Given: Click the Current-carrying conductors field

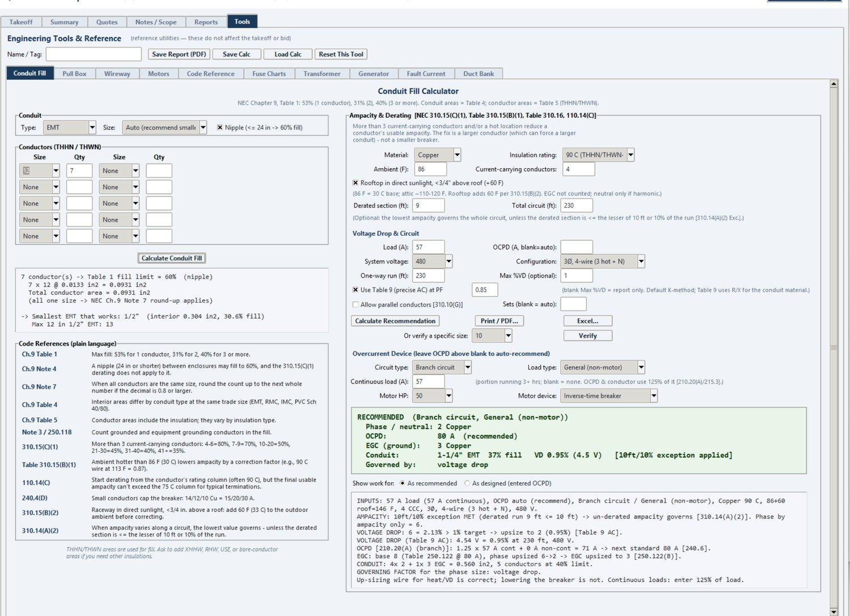Looking at the screenshot, I should [x=579, y=169].
